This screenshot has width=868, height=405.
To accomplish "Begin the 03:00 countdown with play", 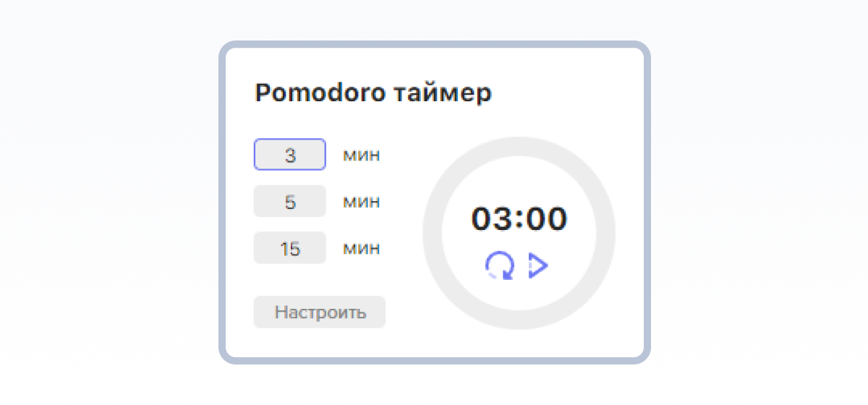I will pyautogui.click(x=538, y=265).
